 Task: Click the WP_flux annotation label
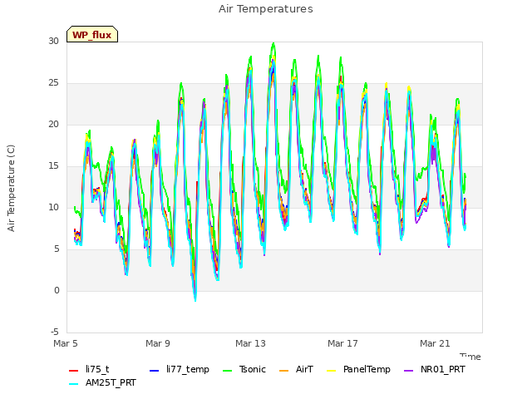[x=92, y=35]
